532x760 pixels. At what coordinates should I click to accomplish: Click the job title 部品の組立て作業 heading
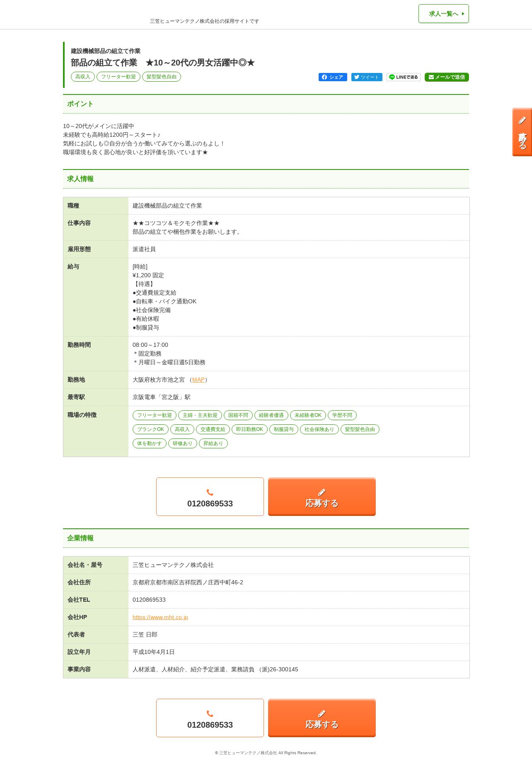point(163,63)
